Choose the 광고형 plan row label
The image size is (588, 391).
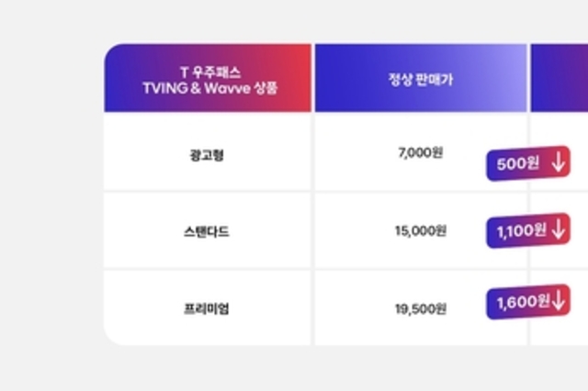pyautogui.click(x=208, y=153)
